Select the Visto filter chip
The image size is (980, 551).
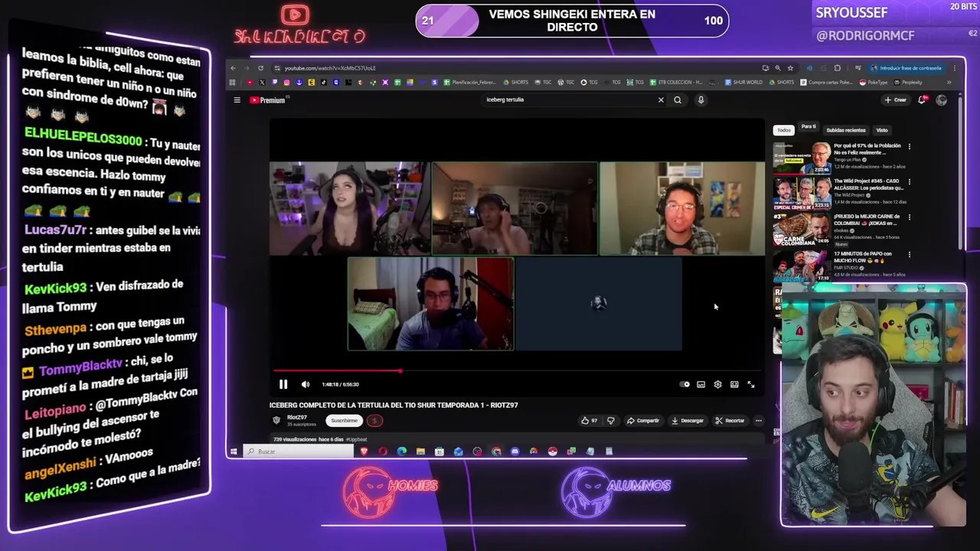[x=882, y=130]
